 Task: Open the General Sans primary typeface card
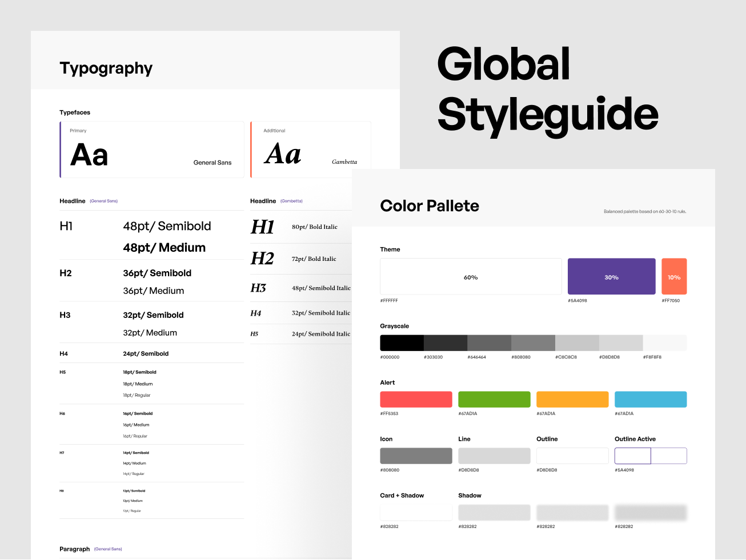151,150
